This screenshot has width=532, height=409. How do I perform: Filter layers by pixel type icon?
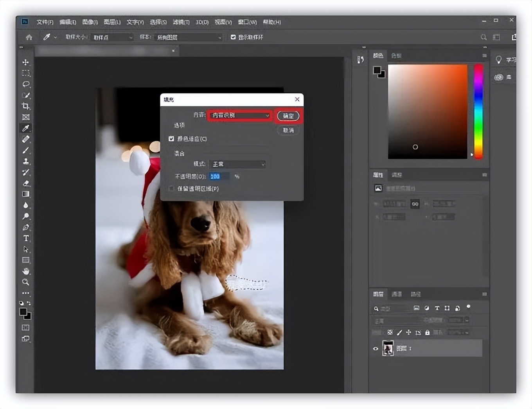pyautogui.click(x=416, y=308)
